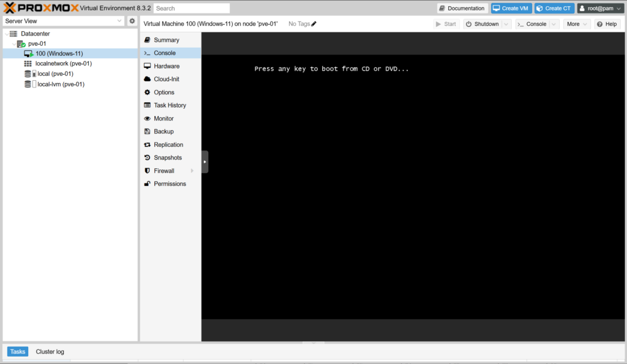Open the More actions dropdown
This screenshot has height=364, width=627.
coord(577,24)
